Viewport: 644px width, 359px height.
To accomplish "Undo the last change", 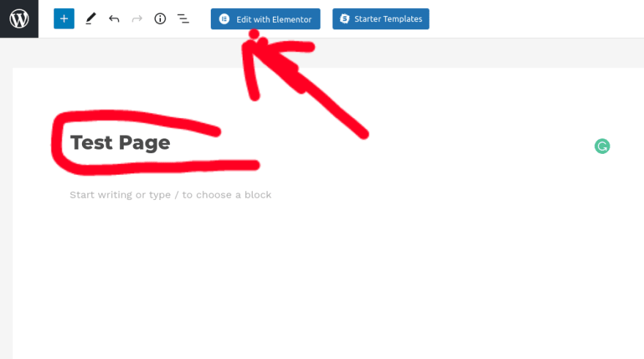I will point(113,19).
